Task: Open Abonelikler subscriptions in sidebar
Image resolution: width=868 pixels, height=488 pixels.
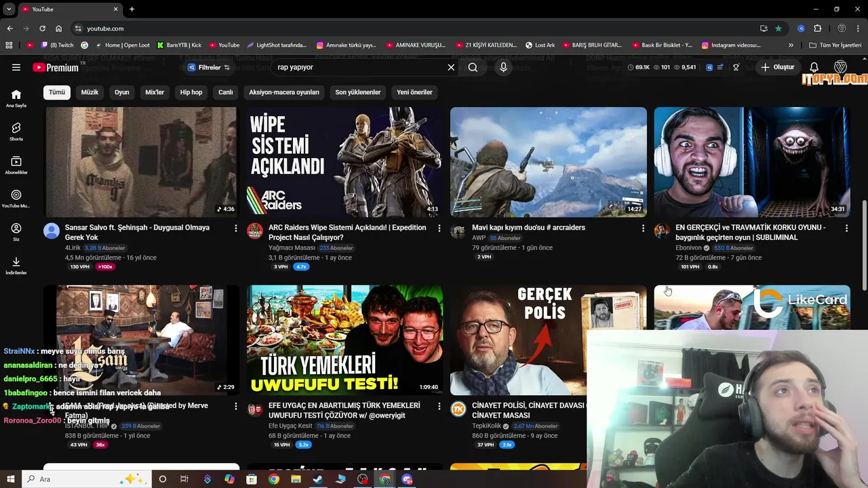Action: 16,165
